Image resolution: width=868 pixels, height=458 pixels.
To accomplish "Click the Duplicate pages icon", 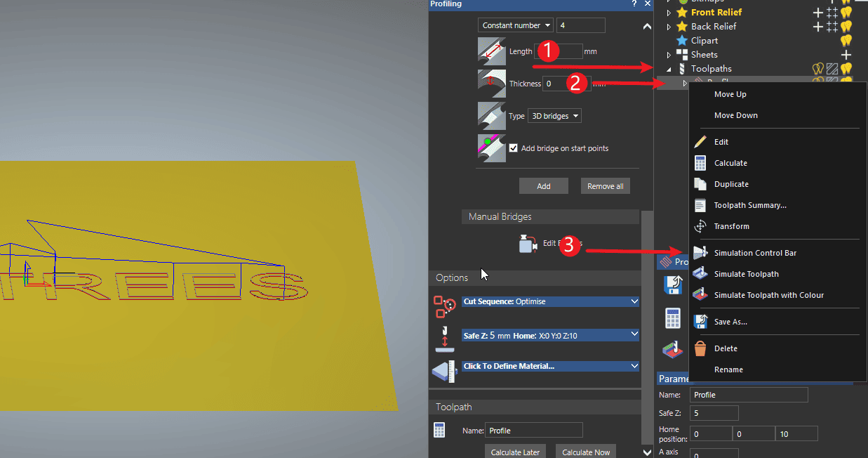I will [700, 184].
